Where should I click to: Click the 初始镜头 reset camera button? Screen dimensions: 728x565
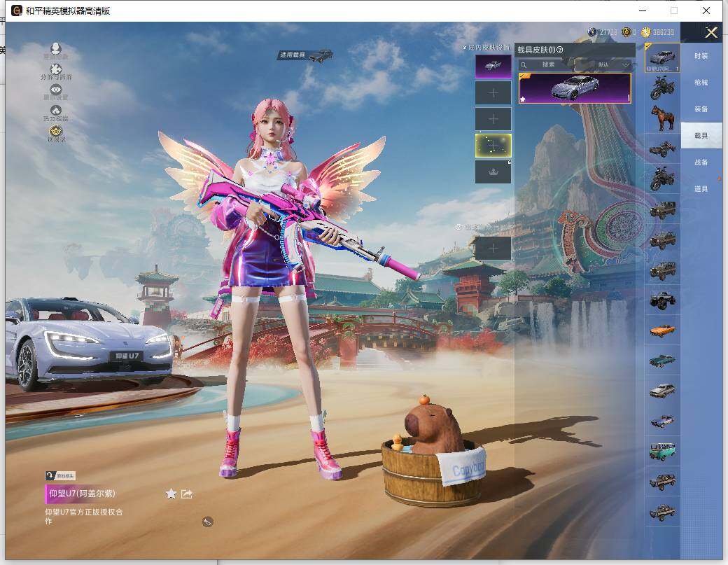60,476
